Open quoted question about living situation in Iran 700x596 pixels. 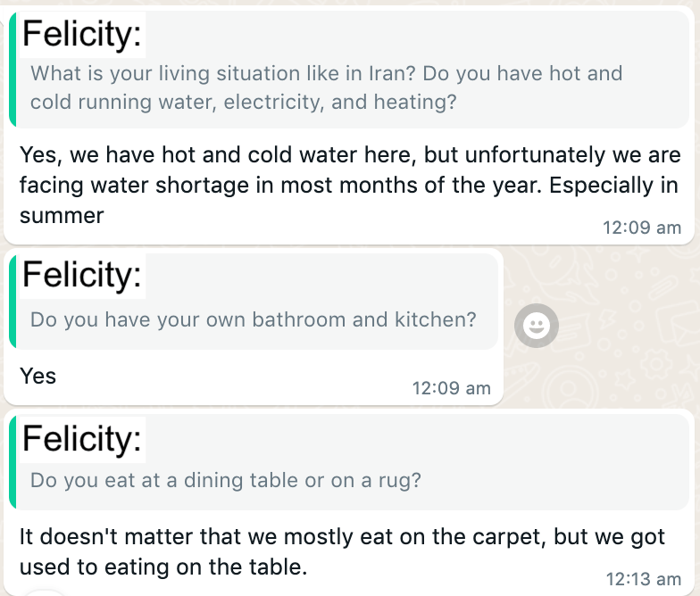326,87
